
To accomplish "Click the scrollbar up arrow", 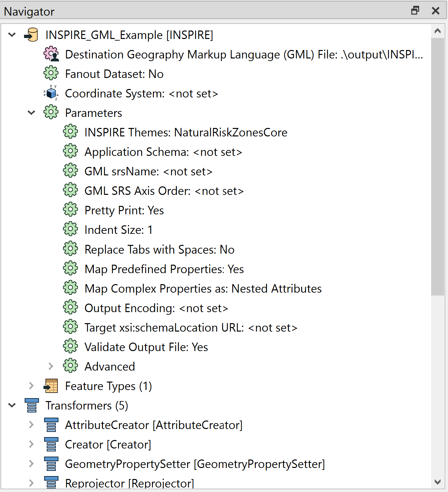I will click(437, 31).
